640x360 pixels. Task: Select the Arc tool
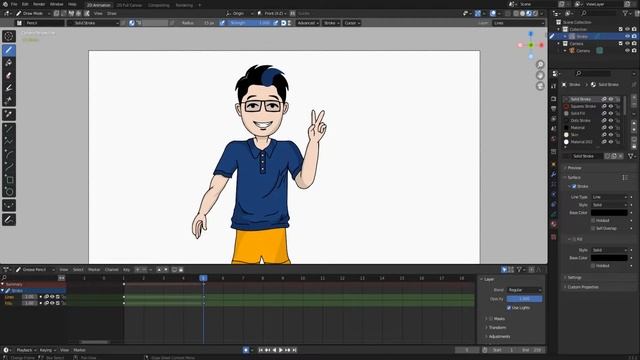click(9, 154)
